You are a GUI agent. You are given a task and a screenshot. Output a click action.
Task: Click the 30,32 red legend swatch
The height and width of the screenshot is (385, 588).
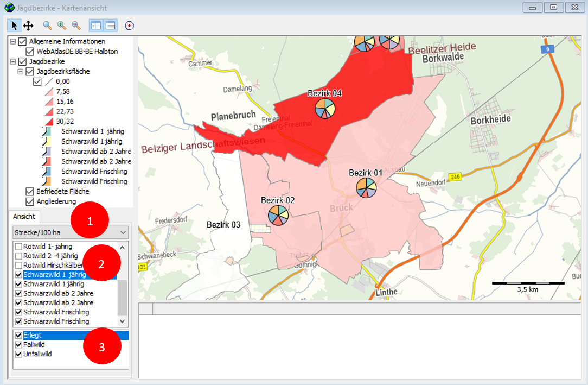pos(49,122)
